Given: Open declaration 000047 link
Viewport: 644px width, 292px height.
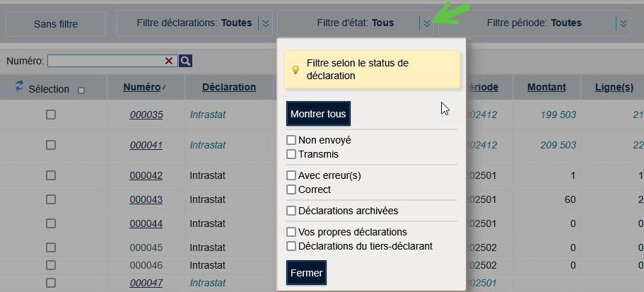Looking at the screenshot, I should pyautogui.click(x=146, y=283).
